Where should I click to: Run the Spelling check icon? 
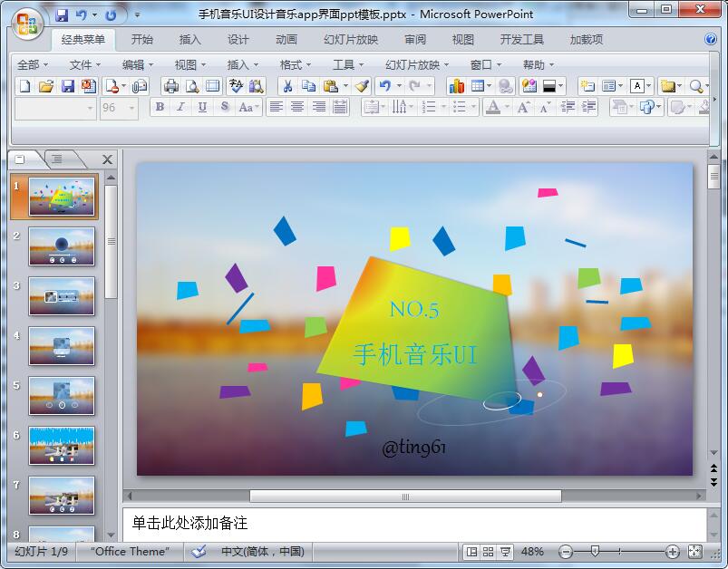tap(236, 86)
